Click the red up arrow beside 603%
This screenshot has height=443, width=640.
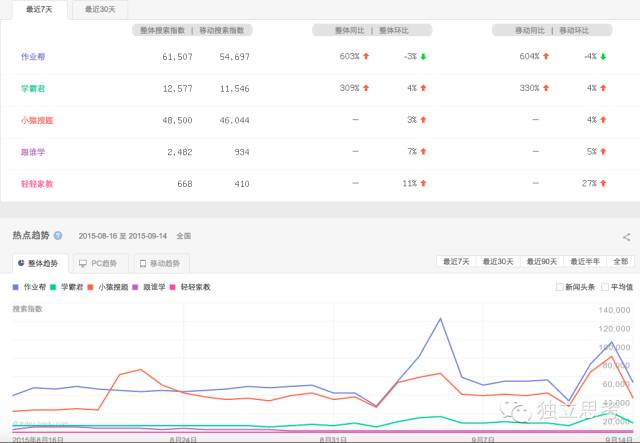[367, 57]
